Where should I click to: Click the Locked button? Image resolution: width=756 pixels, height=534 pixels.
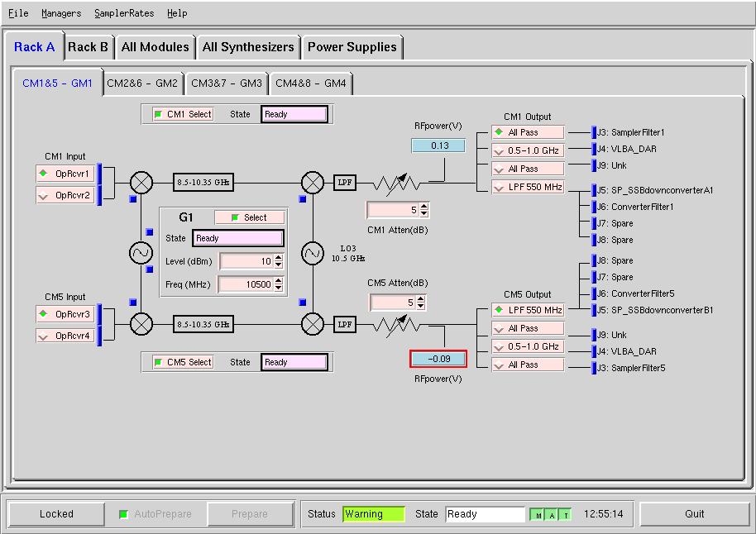[x=56, y=514]
